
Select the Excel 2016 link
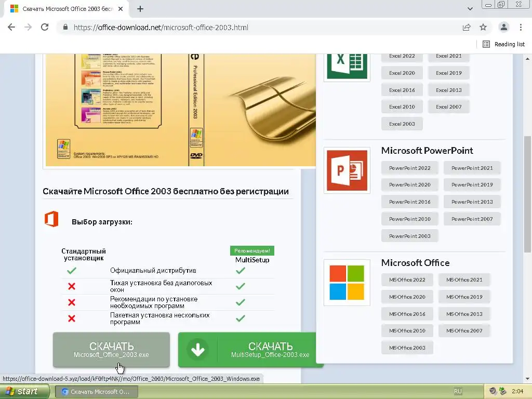pyautogui.click(x=402, y=90)
